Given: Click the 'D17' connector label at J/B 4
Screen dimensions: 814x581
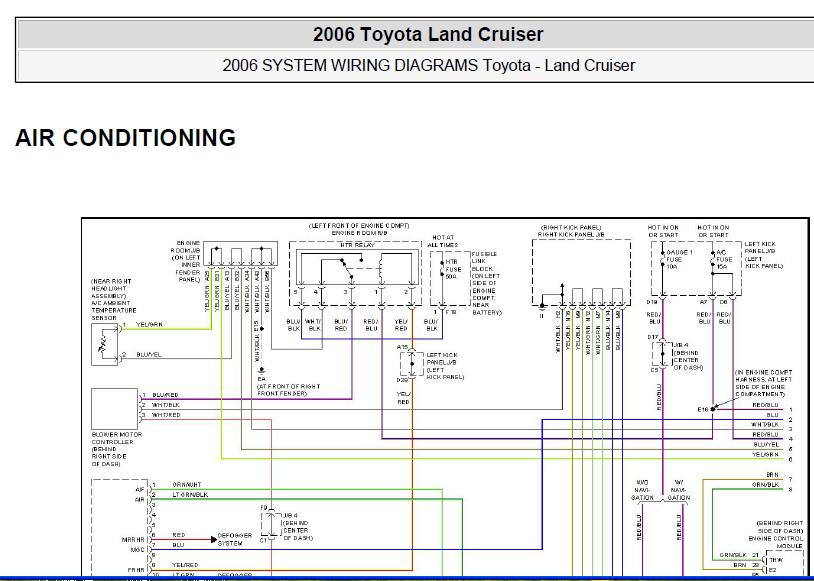Looking at the screenshot, I should click(x=653, y=337).
